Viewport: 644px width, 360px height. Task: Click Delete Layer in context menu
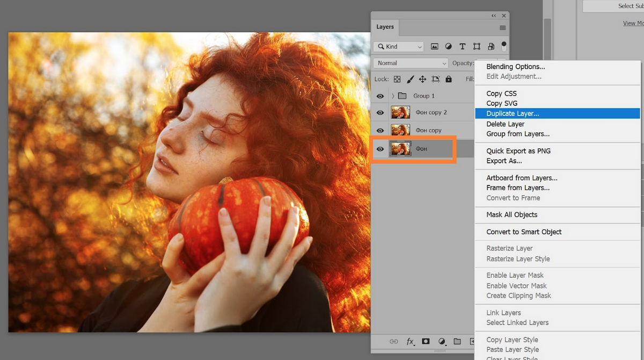coord(505,124)
